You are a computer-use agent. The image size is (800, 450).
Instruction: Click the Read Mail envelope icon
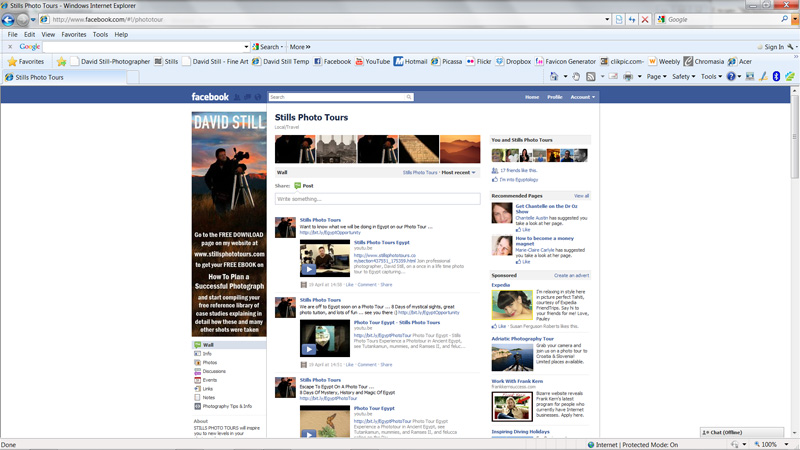point(613,77)
